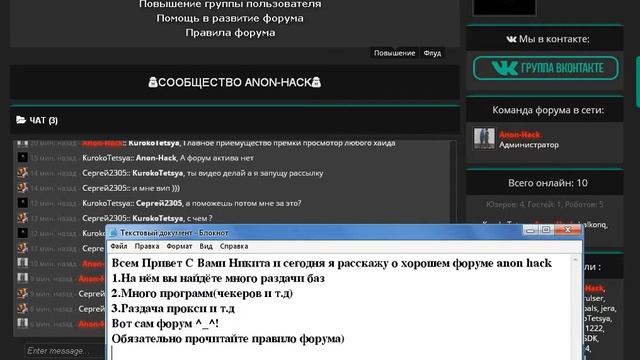The image size is (640, 360).
Task: Click the lock icon after ANON-HACK title
Action: (x=316, y=82)
